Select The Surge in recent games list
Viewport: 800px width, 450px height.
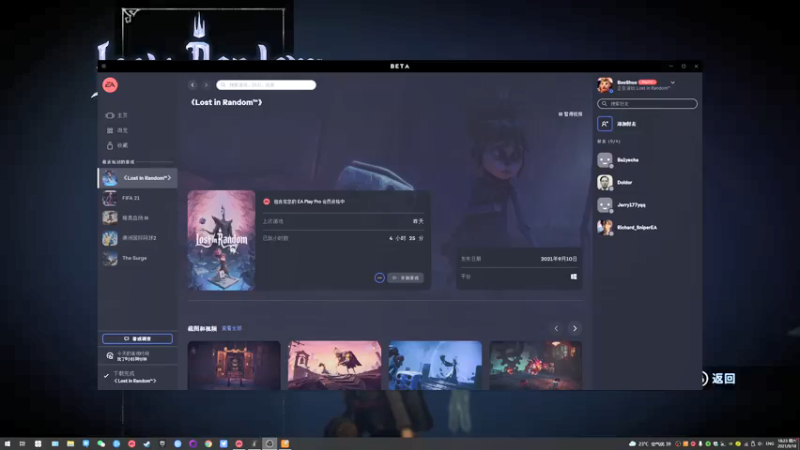(138, 258)
